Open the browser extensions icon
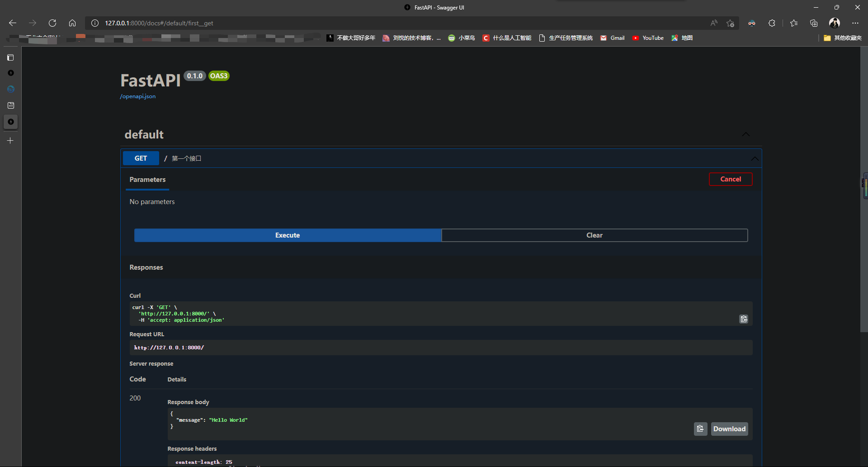 coord(772,23)
